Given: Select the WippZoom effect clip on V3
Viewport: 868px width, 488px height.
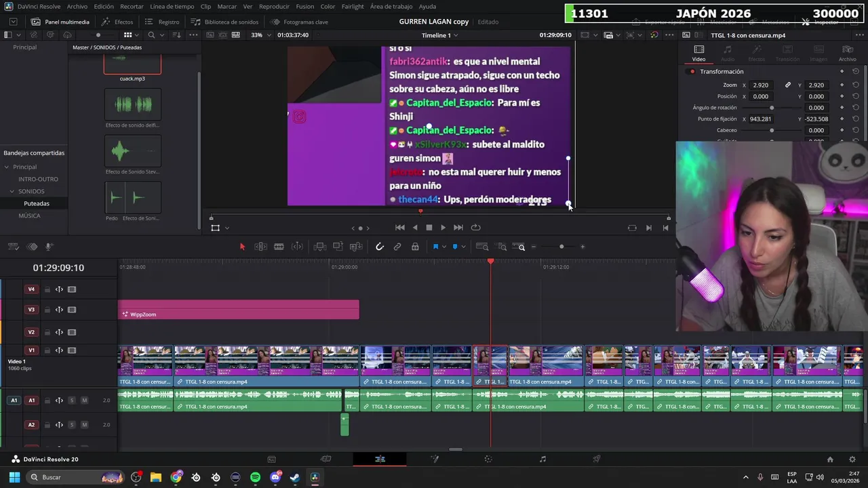Looking at the screenshot, I should [239, 310].
